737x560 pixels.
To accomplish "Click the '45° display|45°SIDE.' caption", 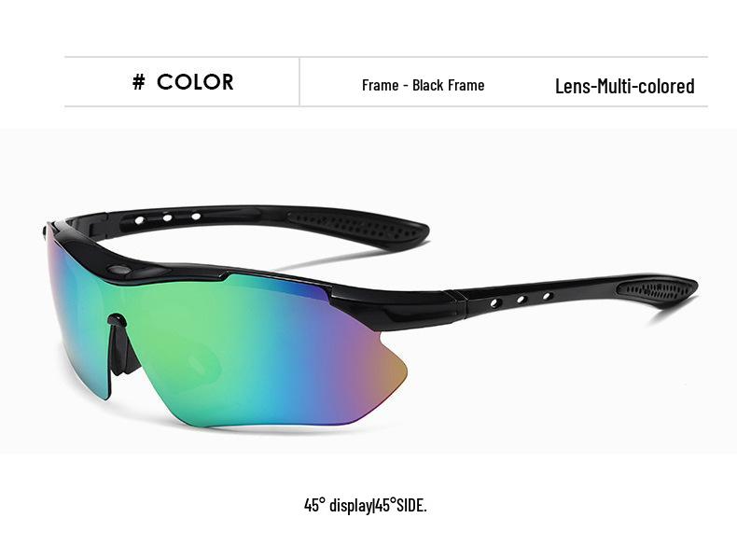I will [x=366, y=506].
